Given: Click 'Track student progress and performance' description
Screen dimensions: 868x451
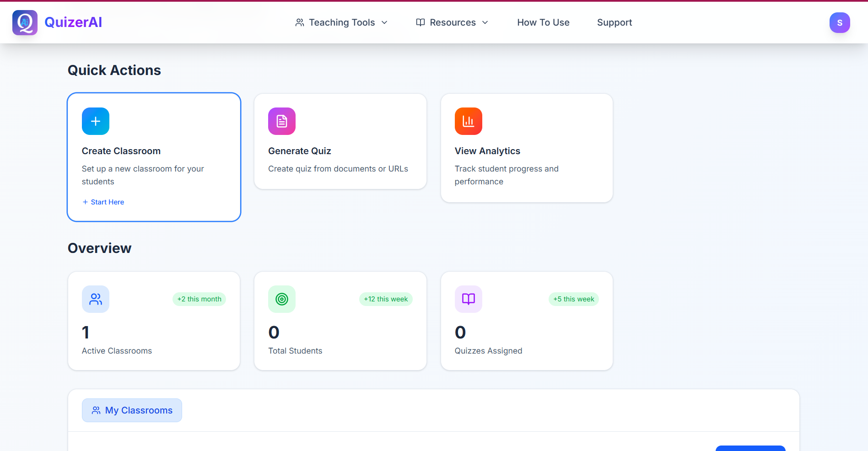Looking at the screenshot, I should (507, 175).
